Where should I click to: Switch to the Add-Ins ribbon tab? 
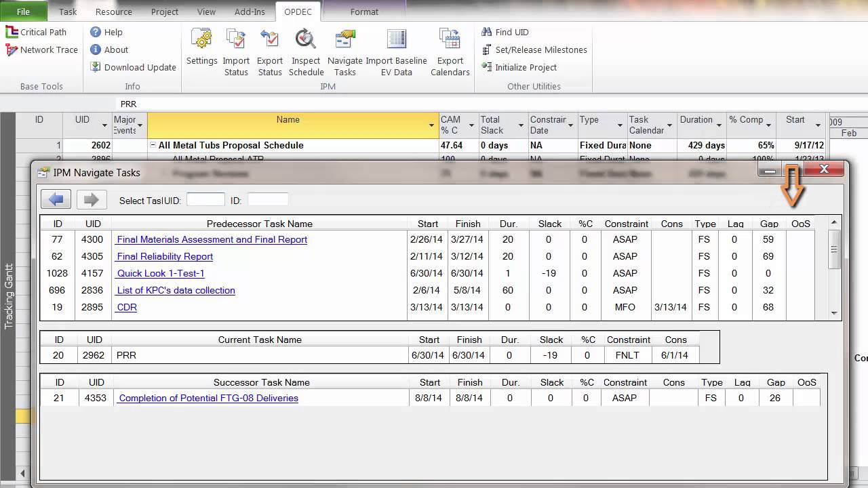[250, 12]
